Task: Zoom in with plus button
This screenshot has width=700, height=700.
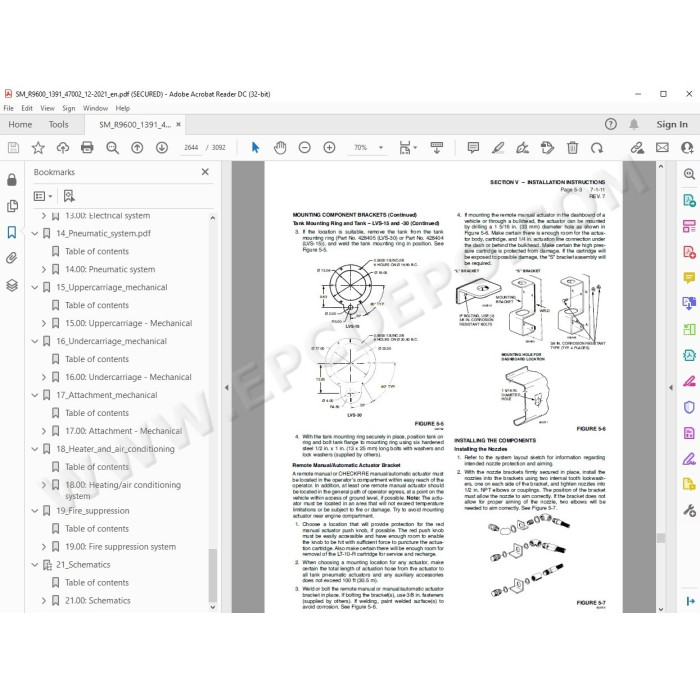Action: pos(329,147)
